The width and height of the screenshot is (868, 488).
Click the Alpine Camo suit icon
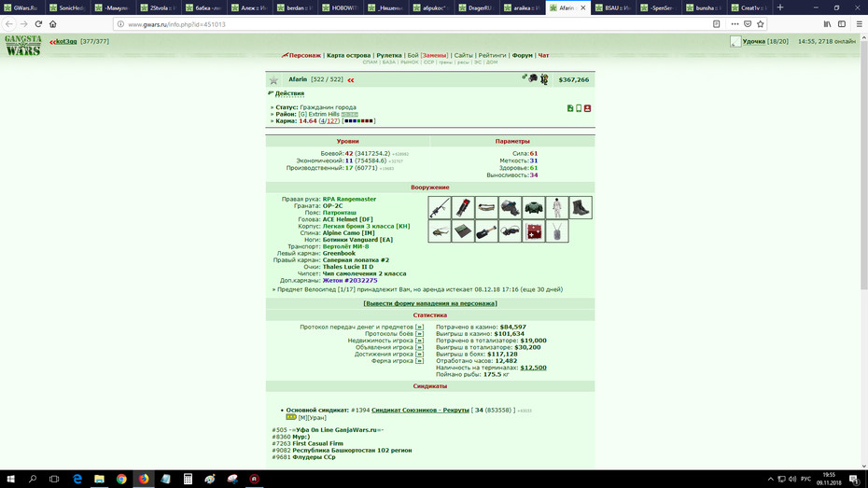click(x=557, y=207)
